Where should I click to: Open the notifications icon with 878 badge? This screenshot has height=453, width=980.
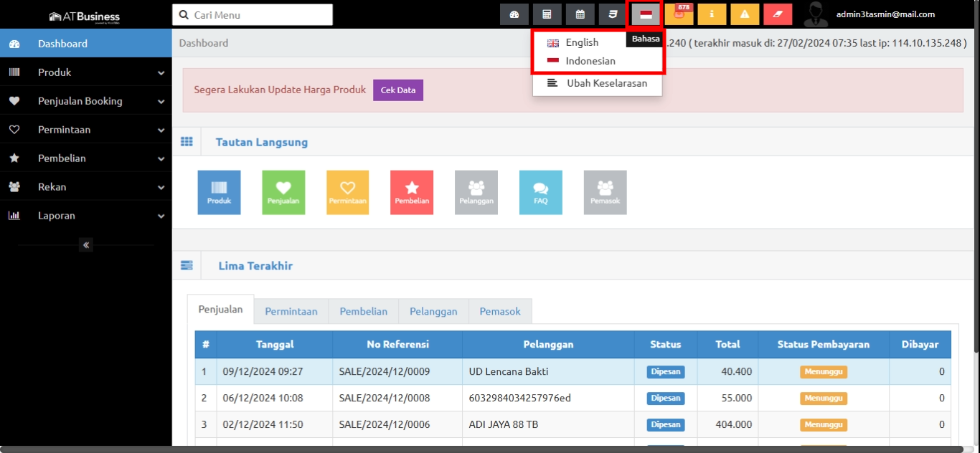point(679,14)
